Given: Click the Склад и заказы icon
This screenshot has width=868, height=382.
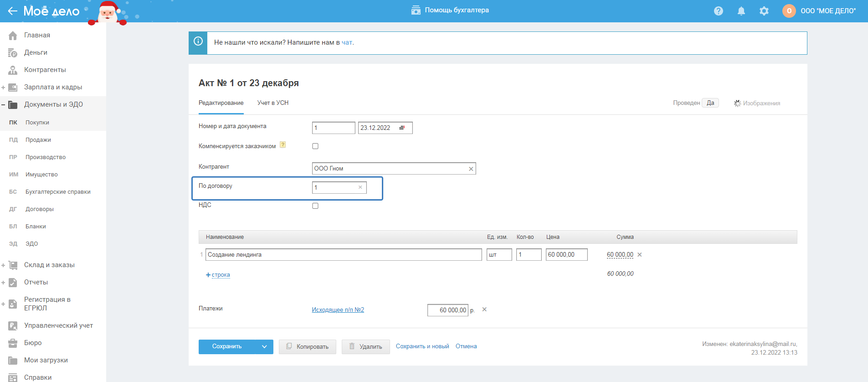Looking at the screenshot, I should pos(13,265).
